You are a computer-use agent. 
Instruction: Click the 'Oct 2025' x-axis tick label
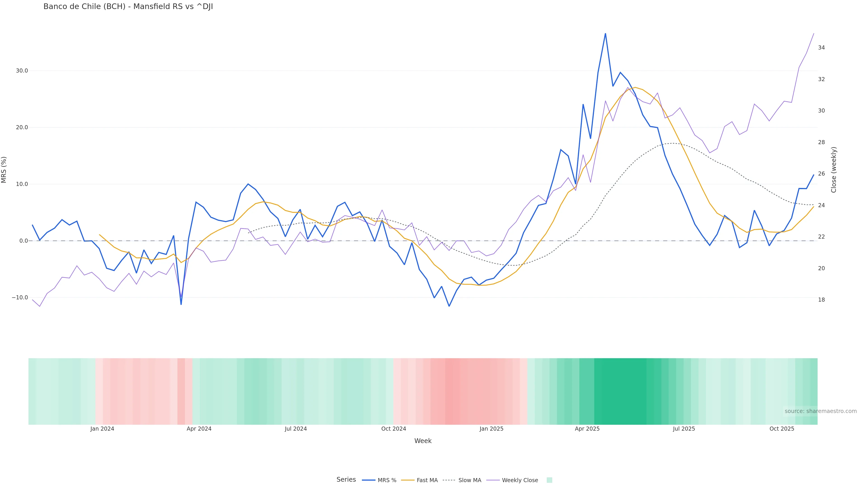(782, 429)
